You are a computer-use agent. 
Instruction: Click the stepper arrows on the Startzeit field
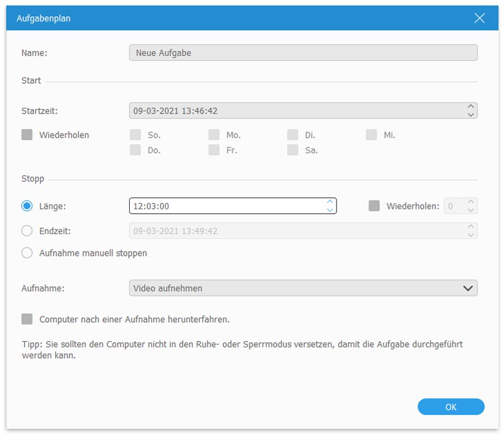(x=470, y=108)
